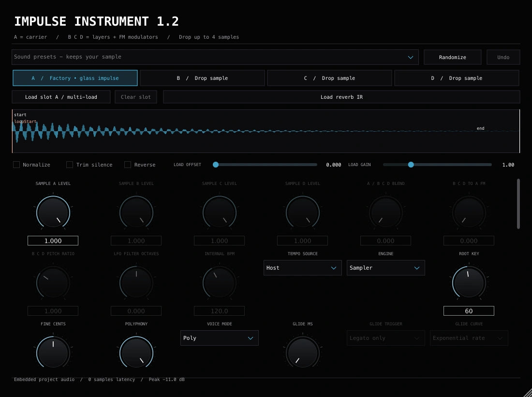Click the end marker in the waveform
532x397 pixels.
point(480,128)
